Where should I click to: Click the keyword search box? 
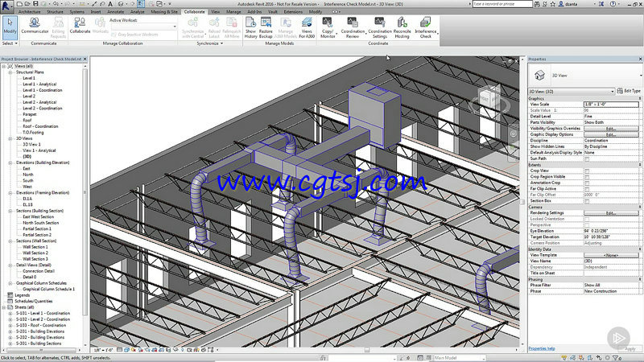(502, 4)
